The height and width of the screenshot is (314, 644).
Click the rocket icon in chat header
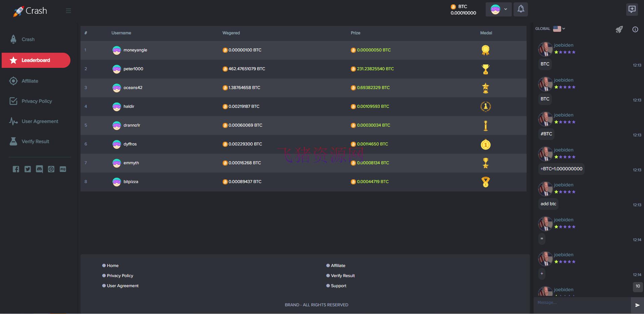pos(619,30)
